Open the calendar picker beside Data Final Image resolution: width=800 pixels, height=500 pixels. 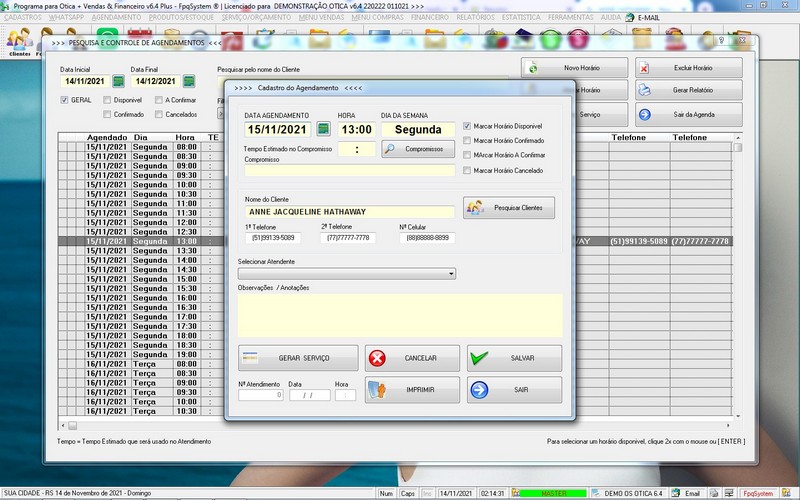(x=189, y=81)
